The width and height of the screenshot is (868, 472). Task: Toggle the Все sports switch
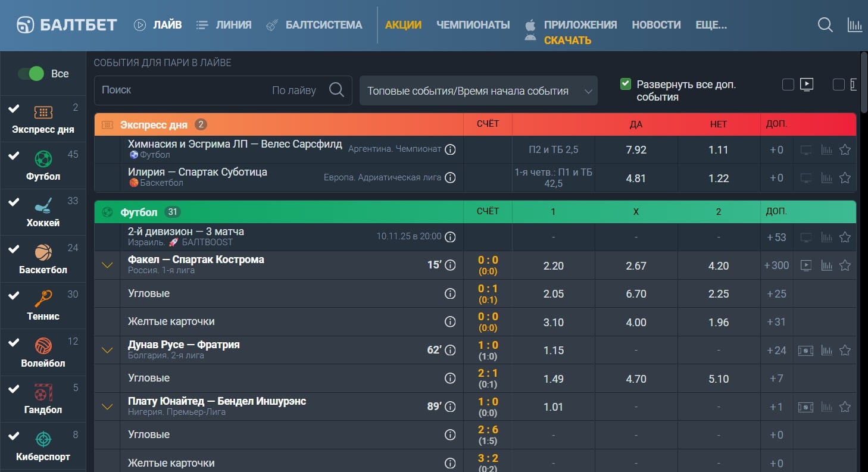pos(31,74)
